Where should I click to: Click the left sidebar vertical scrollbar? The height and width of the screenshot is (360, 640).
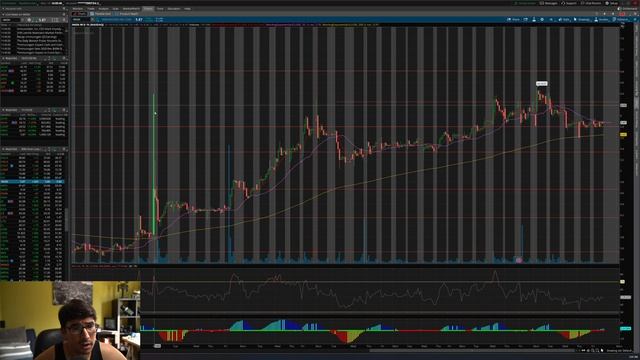(66, 220)
